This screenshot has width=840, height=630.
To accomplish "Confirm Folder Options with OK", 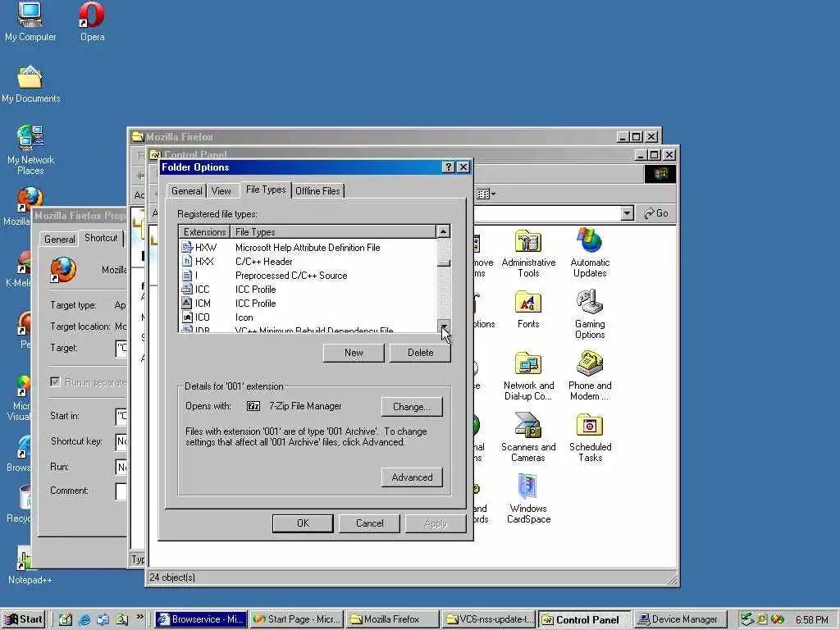I will pyautogui.click(x=303, y=523).
